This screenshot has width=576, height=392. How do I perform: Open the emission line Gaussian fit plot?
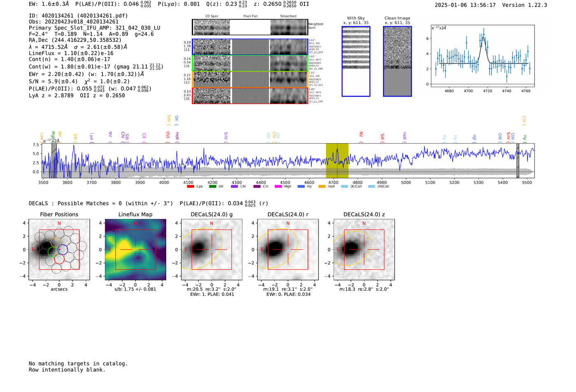(x=482, y=56)
